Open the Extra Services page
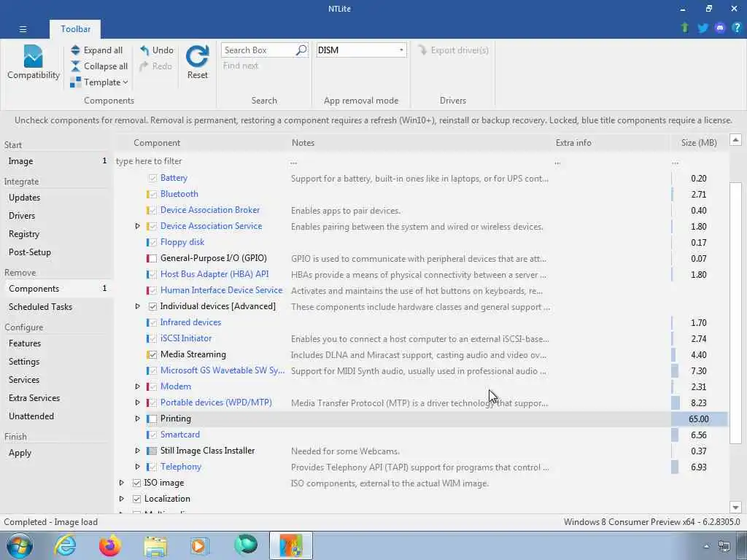The height and width of the screenshot is (560, 747). tap(34, 398)
